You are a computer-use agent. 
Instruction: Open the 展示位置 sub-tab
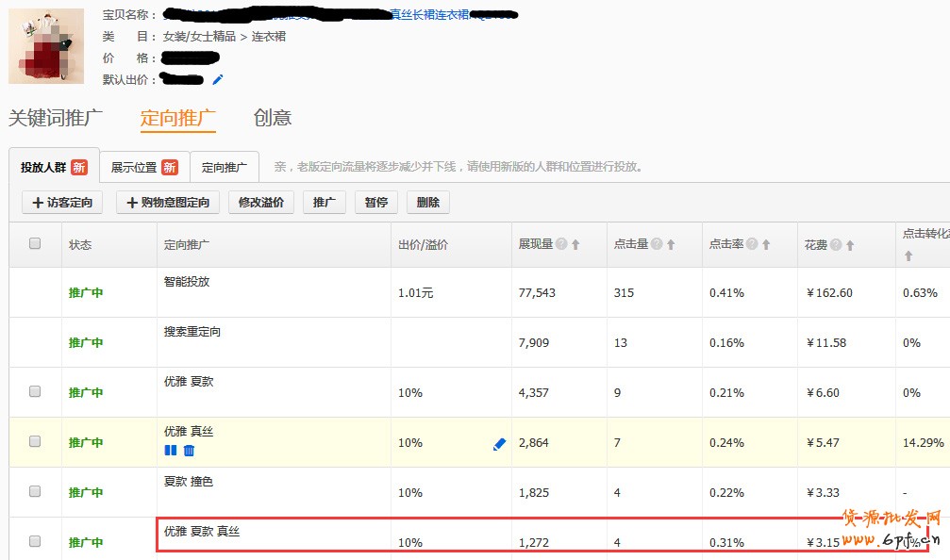(x=143, y=168)
